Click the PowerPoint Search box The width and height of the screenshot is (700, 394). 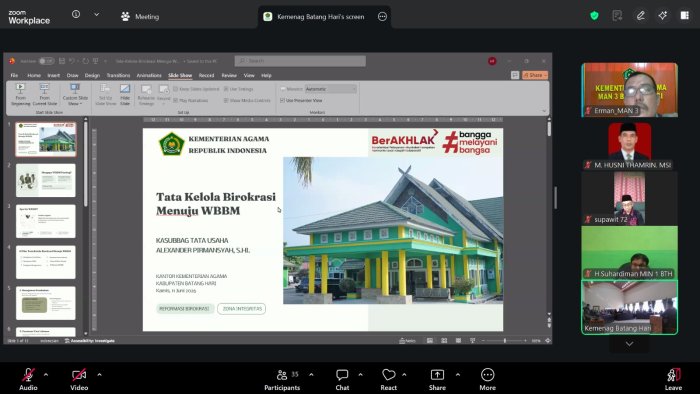pos(300,61)
